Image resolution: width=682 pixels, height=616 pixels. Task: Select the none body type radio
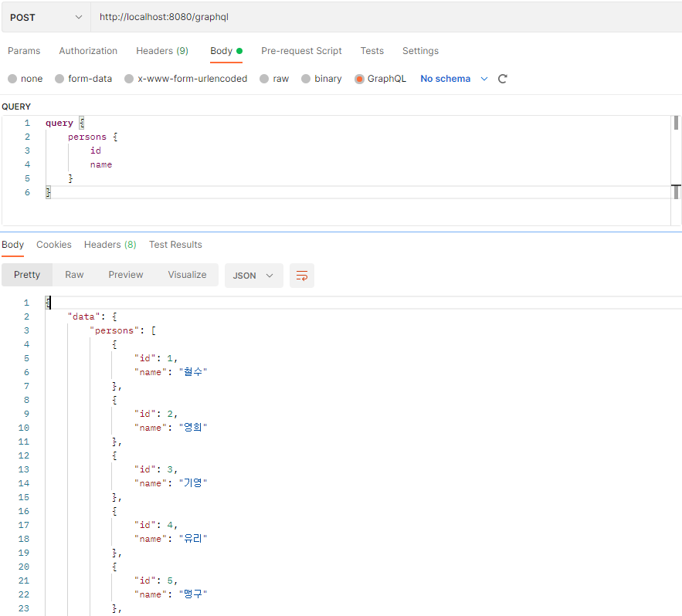click(x=12, y=79)
